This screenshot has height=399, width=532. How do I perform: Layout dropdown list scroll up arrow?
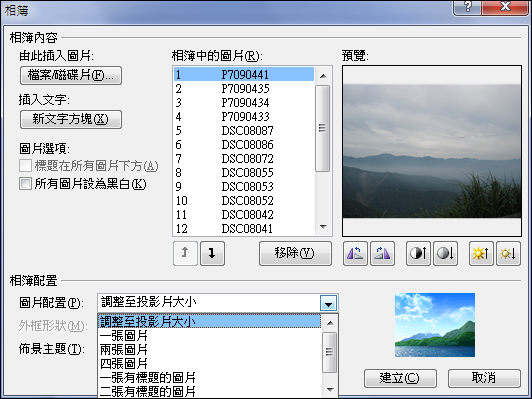coord(330,323)
